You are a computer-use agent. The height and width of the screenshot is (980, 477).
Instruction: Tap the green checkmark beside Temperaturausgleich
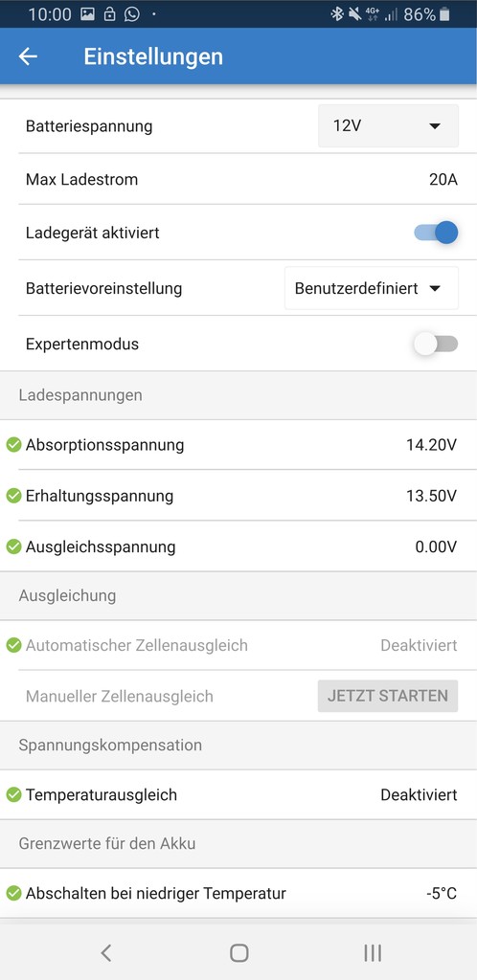click(x=13, y=795)
